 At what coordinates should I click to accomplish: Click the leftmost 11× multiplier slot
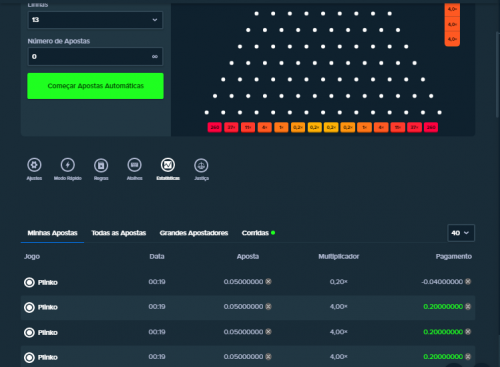tap(248, 127)
